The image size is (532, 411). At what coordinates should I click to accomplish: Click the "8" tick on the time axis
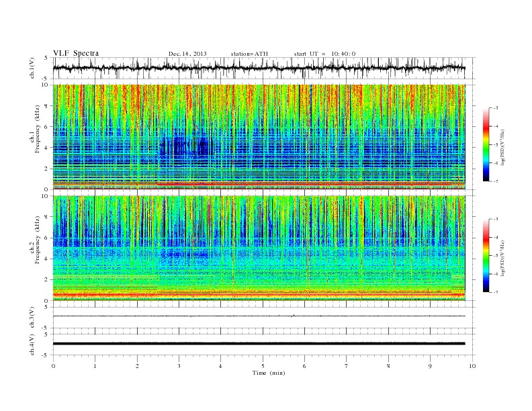pyautogui.click(x=388, y=366)
